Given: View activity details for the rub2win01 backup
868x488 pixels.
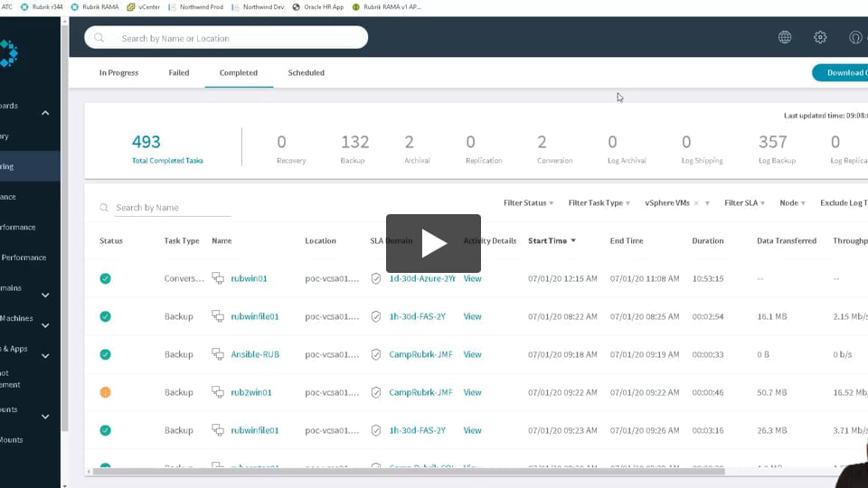Looking at the screenshot, I should click(x=472, y=392).
